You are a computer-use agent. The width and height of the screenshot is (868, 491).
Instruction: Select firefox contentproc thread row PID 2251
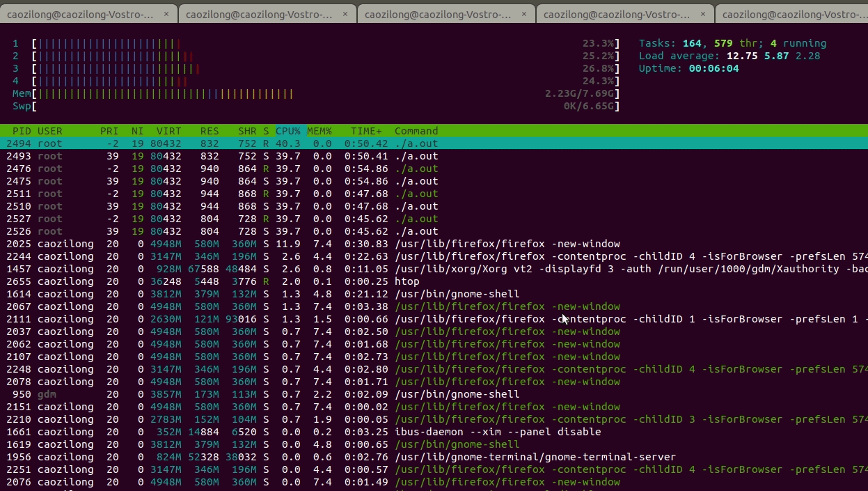[434, 469]
